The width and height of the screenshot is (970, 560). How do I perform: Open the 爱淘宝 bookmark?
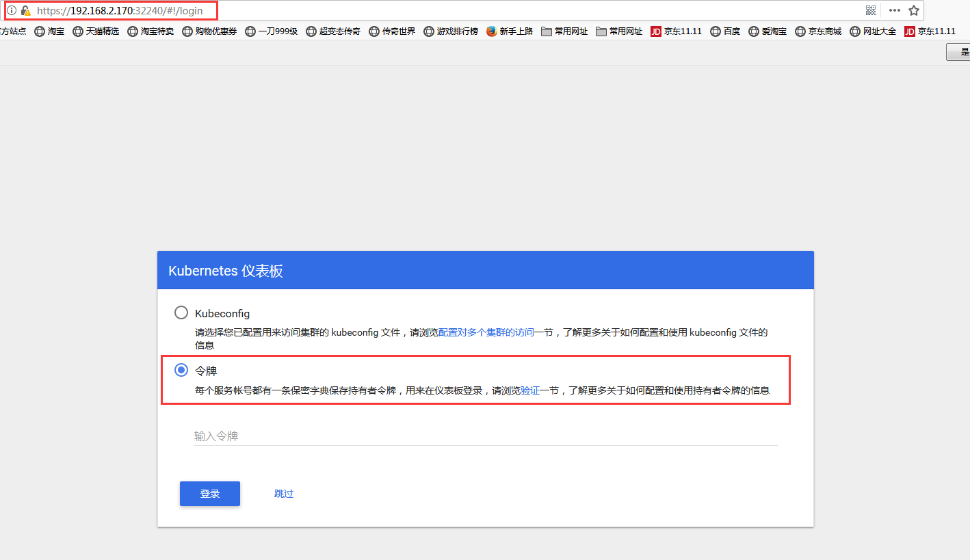[x=768, y=31]
